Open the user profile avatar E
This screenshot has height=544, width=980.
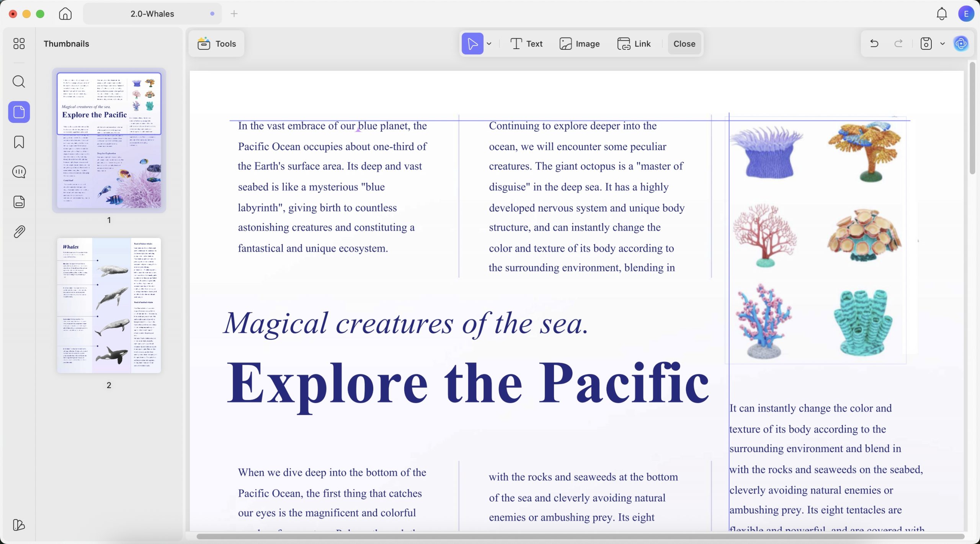point(966,14)
